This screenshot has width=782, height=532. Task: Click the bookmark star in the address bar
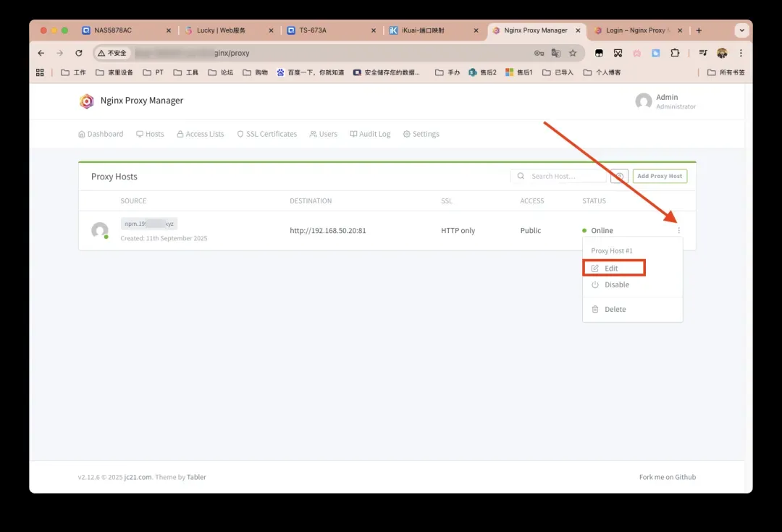[x=573, y=53]
